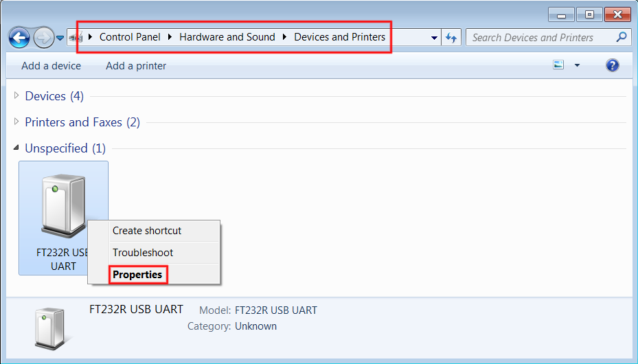The image size is (638, 364).
Task: Click the Add a printer button
Action: [x=136, y=66]
